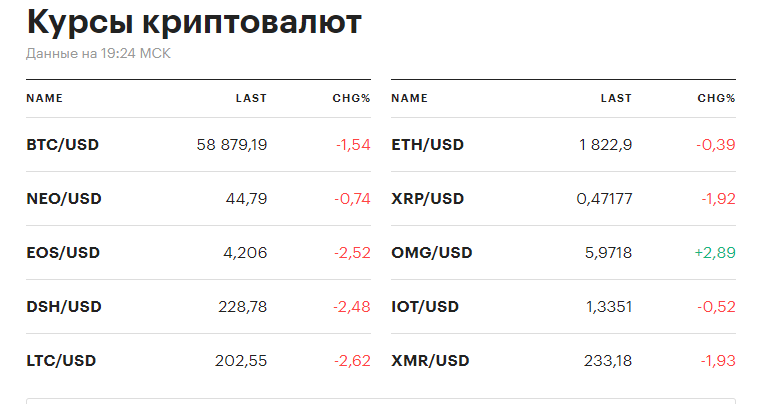Open the ETH/USD pair link
Image resolution: width=759 pixels, height=404 pixels.
pos(428,145)
